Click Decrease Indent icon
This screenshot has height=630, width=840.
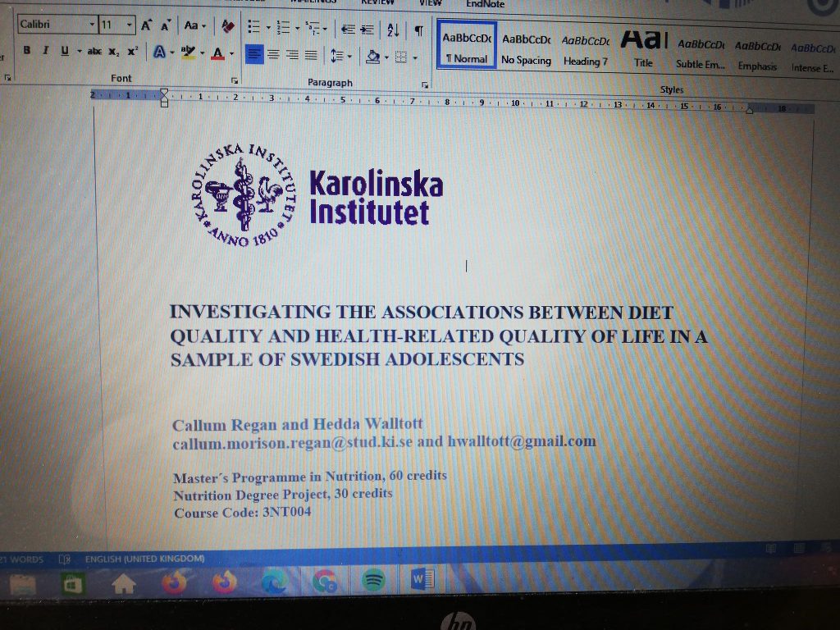(348, 29)
